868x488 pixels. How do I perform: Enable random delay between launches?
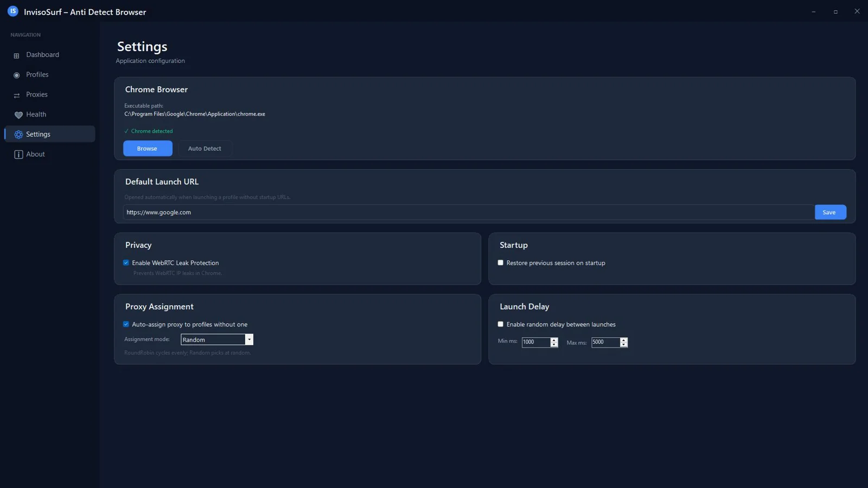(x=501, y=324)
